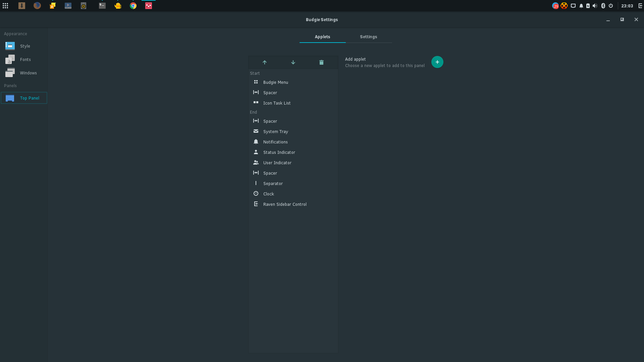Minimize the Budgie Settings window
644x362 pixels.
coord(608,20)
